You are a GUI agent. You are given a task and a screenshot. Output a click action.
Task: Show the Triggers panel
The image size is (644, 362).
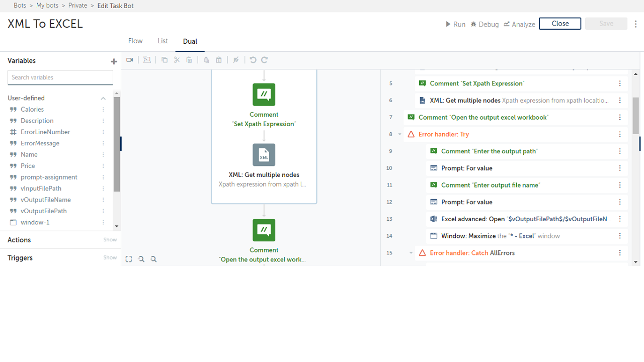(110, 257)
